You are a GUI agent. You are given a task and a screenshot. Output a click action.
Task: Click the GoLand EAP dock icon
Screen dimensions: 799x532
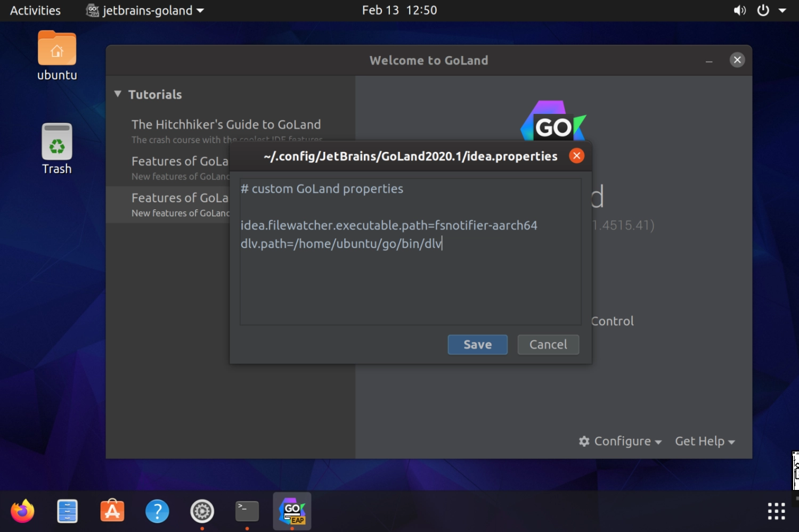pos(292,511)
